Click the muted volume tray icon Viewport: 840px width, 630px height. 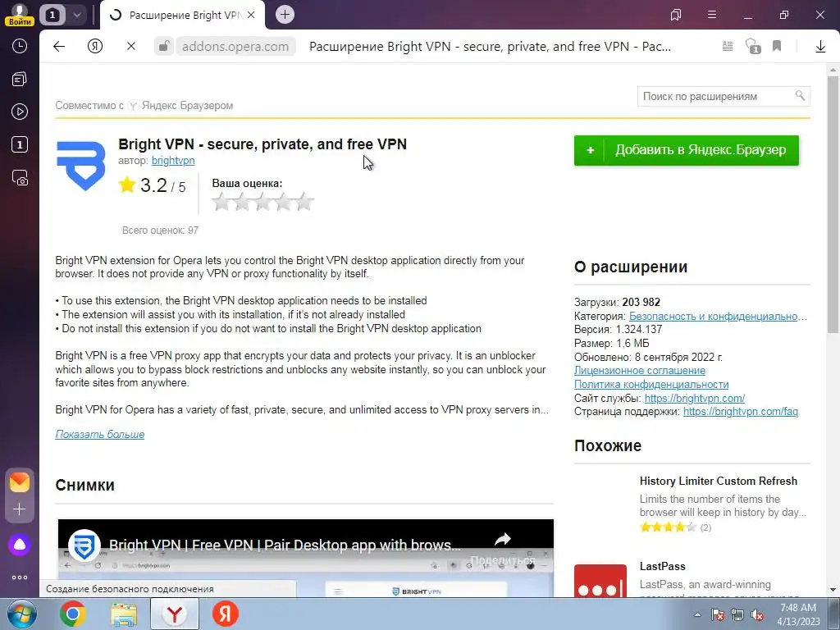pos(757,614)
